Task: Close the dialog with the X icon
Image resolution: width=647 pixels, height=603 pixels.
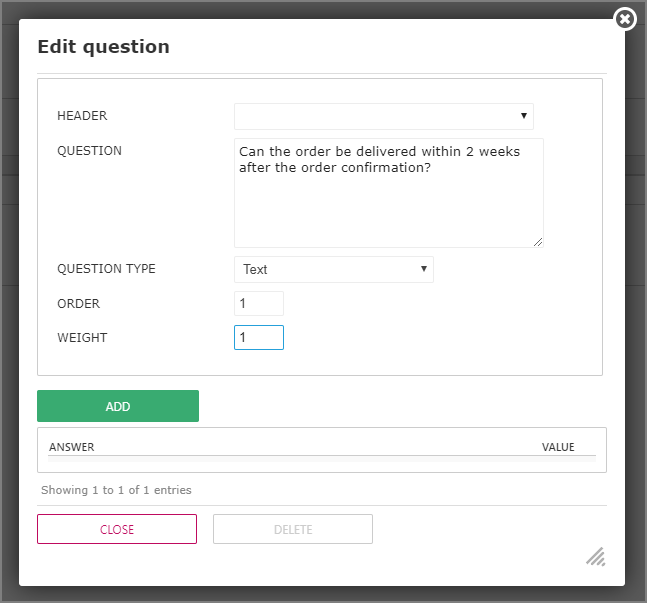Action: click(x=625, y=19)
